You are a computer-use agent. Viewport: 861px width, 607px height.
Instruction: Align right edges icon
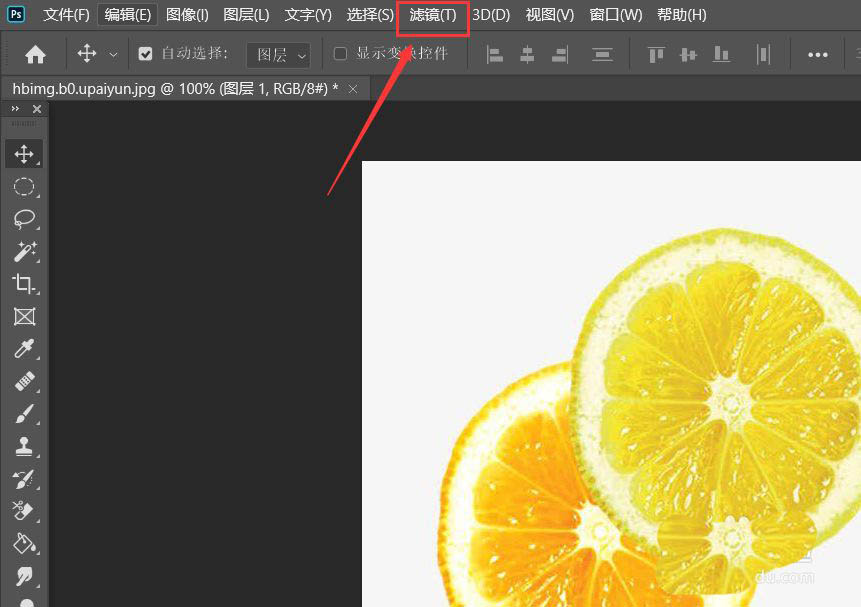click(x=560, y=54)
